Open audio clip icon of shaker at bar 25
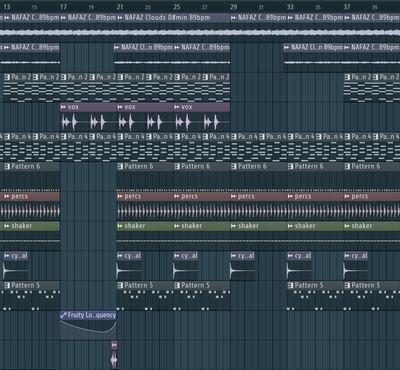This screenshot has width=400, height=370. click(177, 226)
